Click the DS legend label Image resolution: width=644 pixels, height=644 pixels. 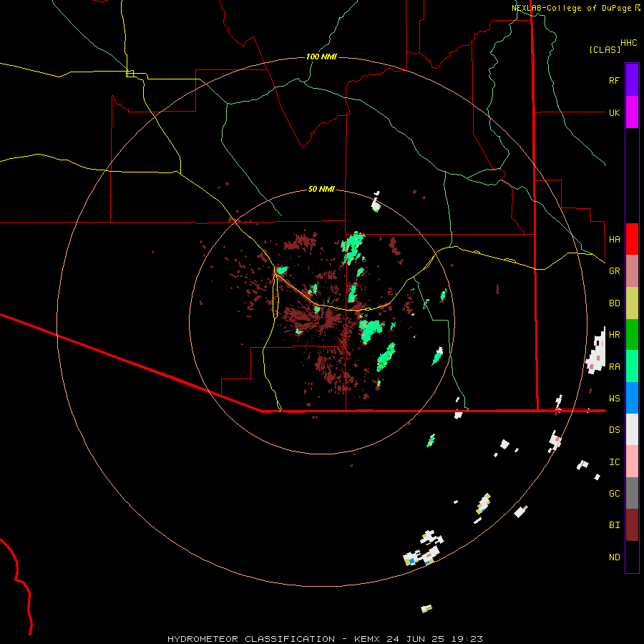click(x=614, y=430)
